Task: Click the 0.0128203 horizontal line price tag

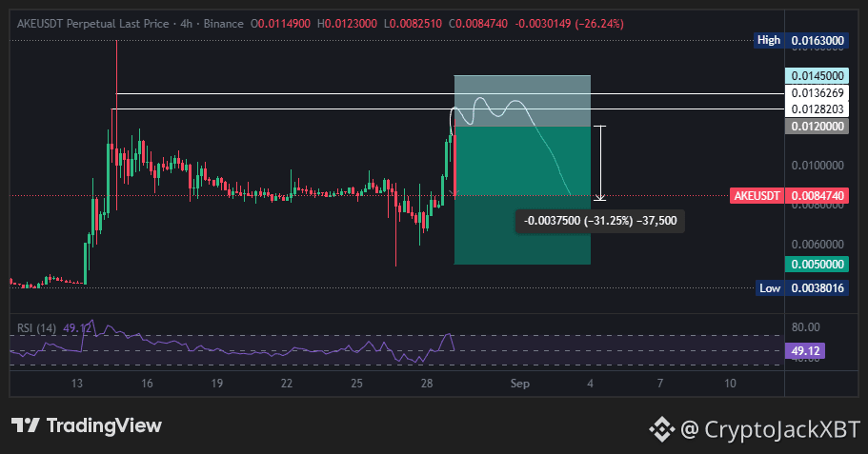Action: pos(818,109)
